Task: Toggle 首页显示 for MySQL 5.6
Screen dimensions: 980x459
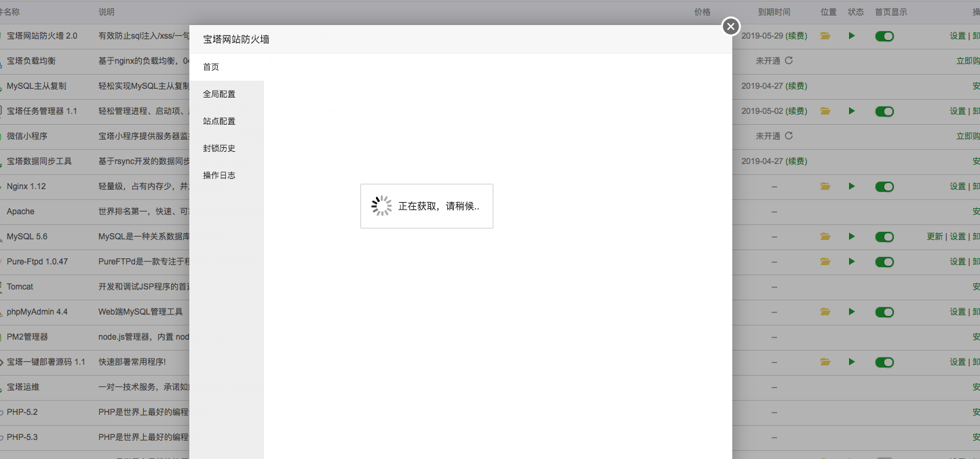Action: (x=884, y=237)
